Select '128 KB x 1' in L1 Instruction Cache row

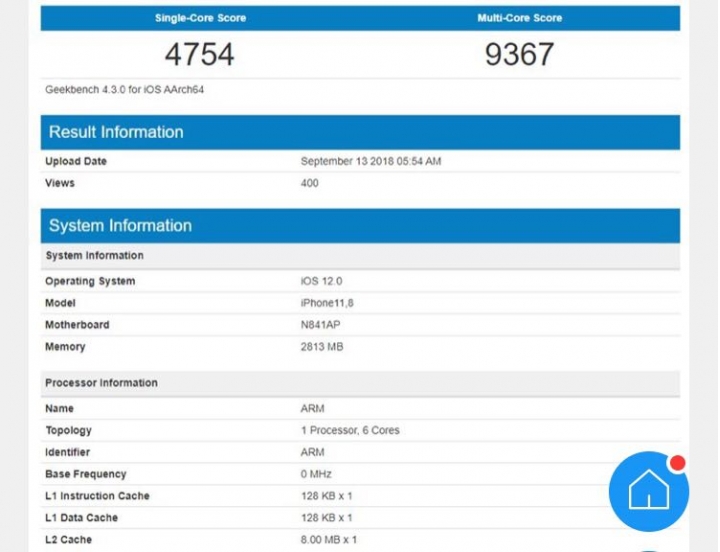[x=326, y=496]
